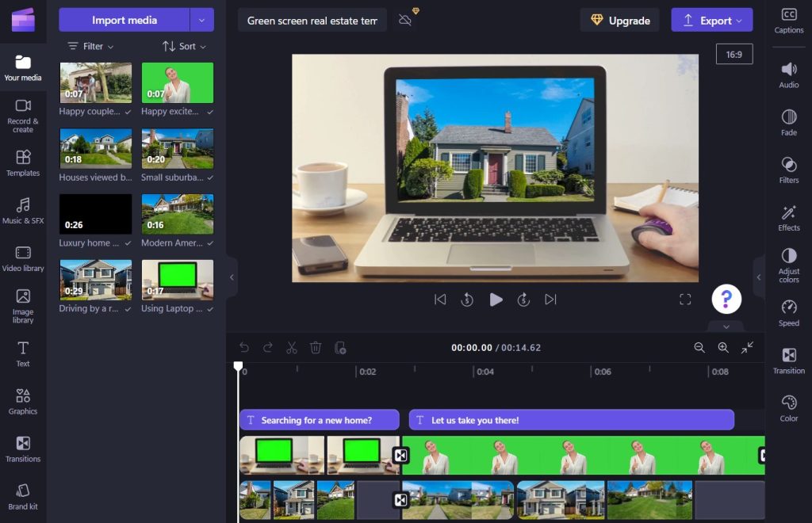The image size is (812, 523).
Task: Zoom in on the timeline
Action: tap(723, 347)
